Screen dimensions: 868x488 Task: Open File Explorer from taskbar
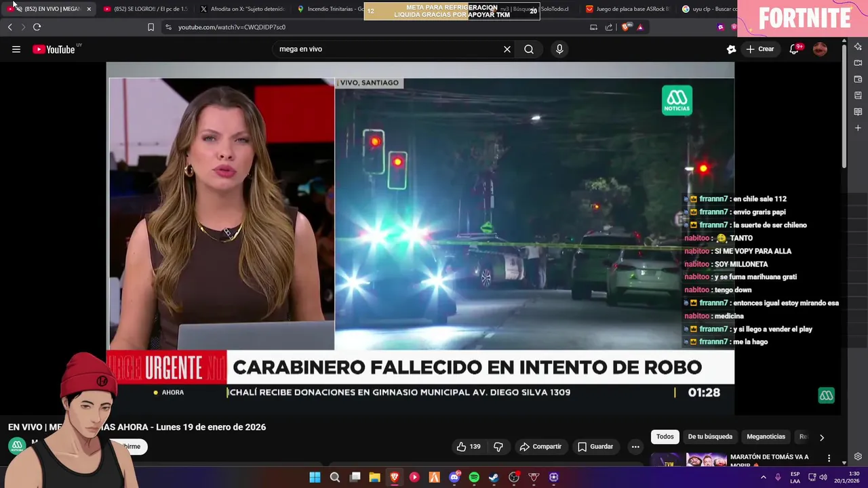click(x=374, y=477)
